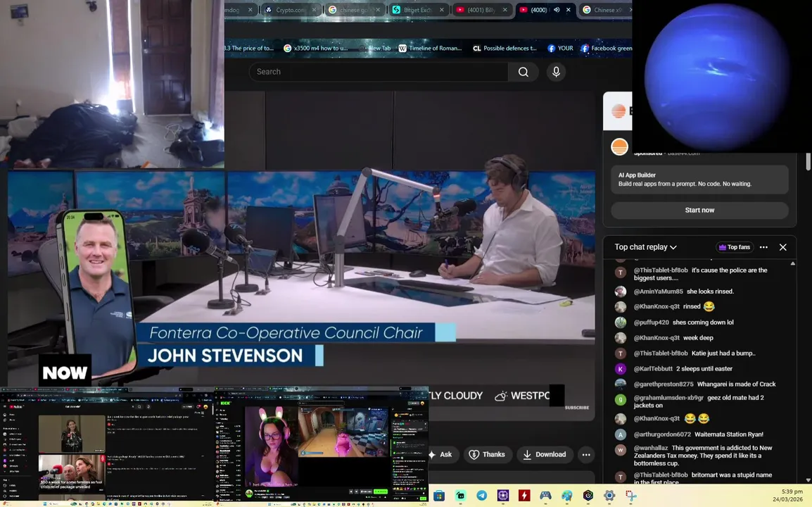Click Start now on the AI App Builder ad
The image size is (812, 507).
[x=699, y=211]
